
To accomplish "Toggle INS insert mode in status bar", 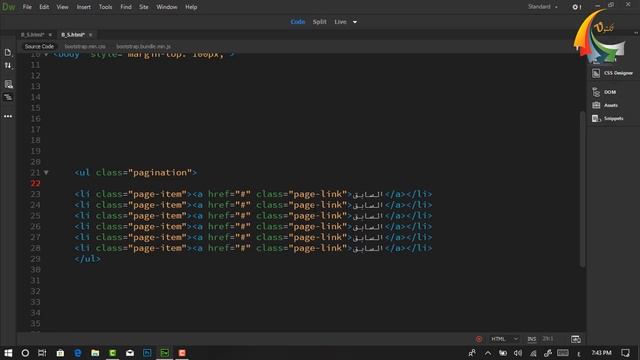I will pos(531,339).
